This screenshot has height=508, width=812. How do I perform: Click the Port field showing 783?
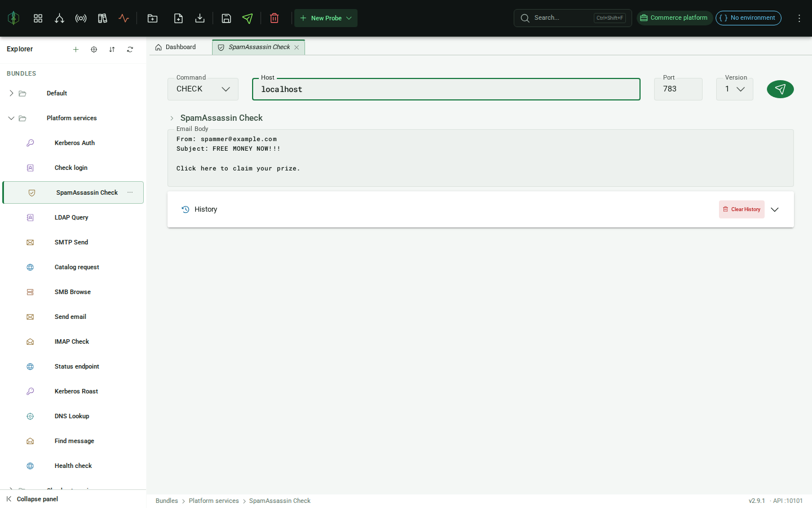(678, 89)
